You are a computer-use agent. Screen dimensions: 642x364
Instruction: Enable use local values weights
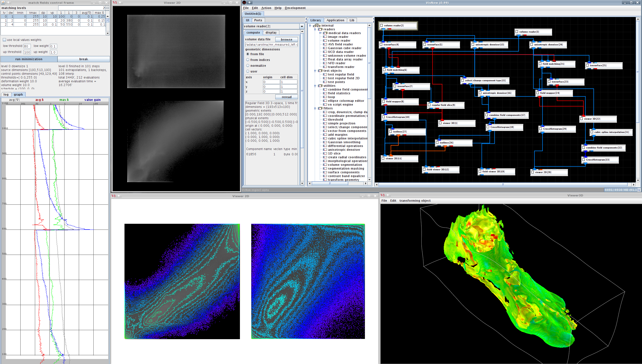(x=4, y=40)
